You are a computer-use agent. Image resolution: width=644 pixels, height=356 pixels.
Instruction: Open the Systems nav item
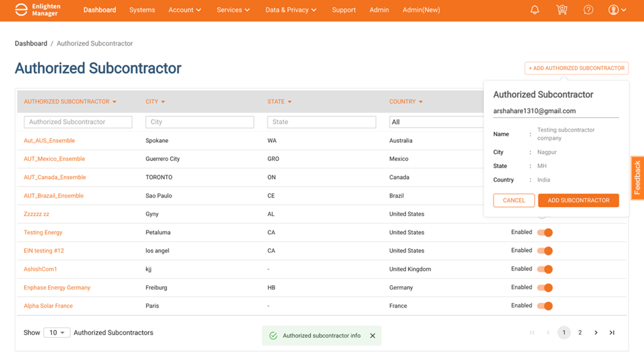coord(142,10)
